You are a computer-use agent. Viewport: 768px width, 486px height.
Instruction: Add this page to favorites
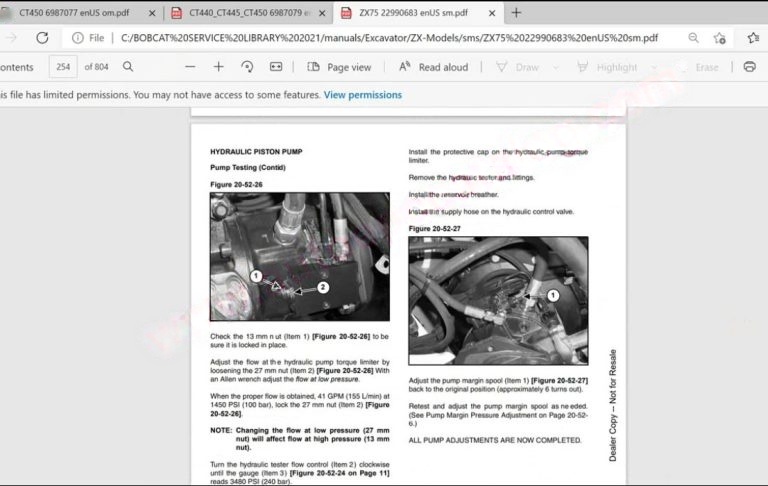(720, 38)
